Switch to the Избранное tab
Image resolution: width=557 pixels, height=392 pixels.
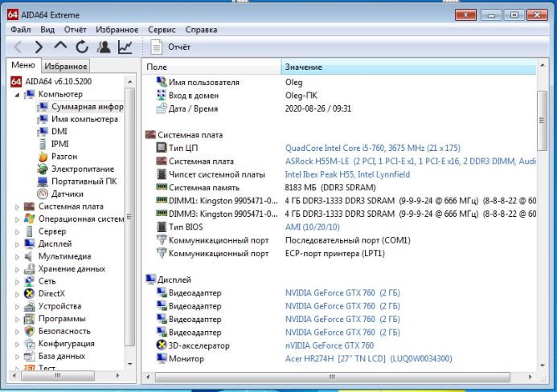click(x=65, y=67)
